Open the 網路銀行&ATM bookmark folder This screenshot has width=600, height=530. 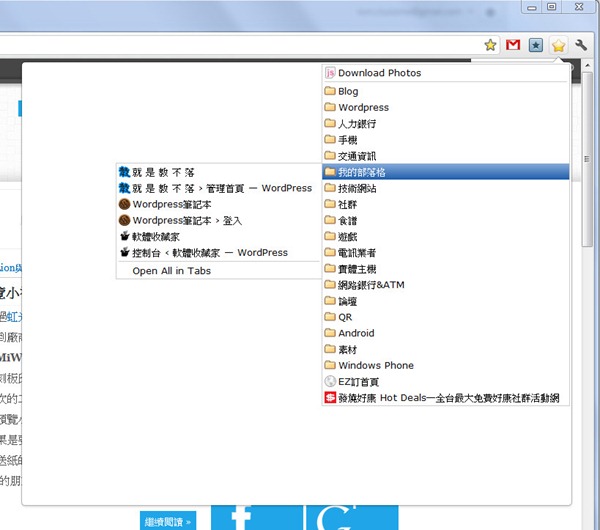pyautogui.click(x=446, y=285)
